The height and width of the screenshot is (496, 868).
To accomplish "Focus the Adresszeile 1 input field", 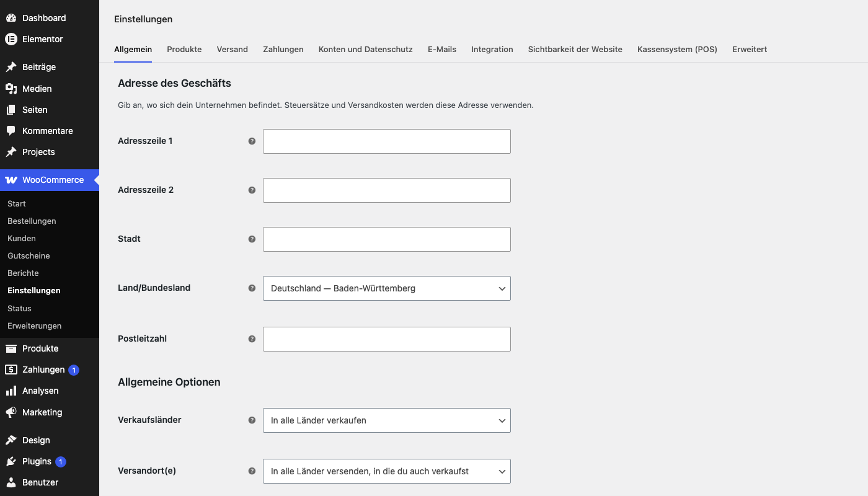I will pos(387,141).
